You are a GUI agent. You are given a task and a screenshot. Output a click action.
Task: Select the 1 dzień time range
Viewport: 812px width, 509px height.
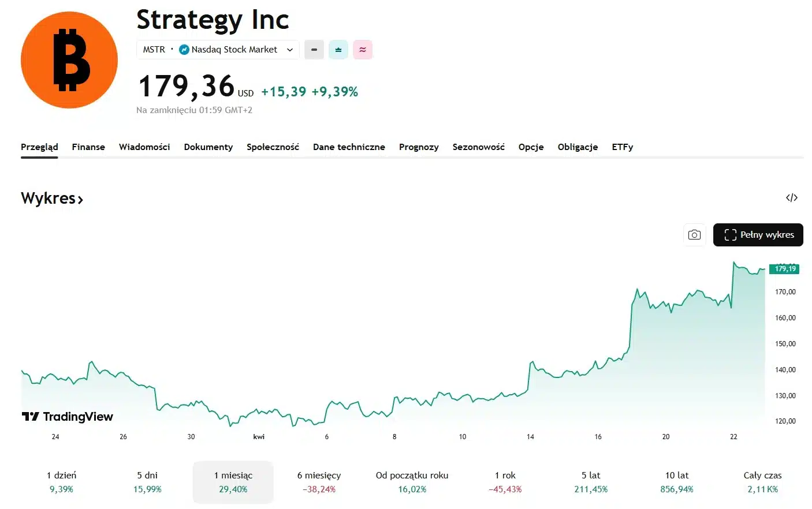click(x=61, y=482)
